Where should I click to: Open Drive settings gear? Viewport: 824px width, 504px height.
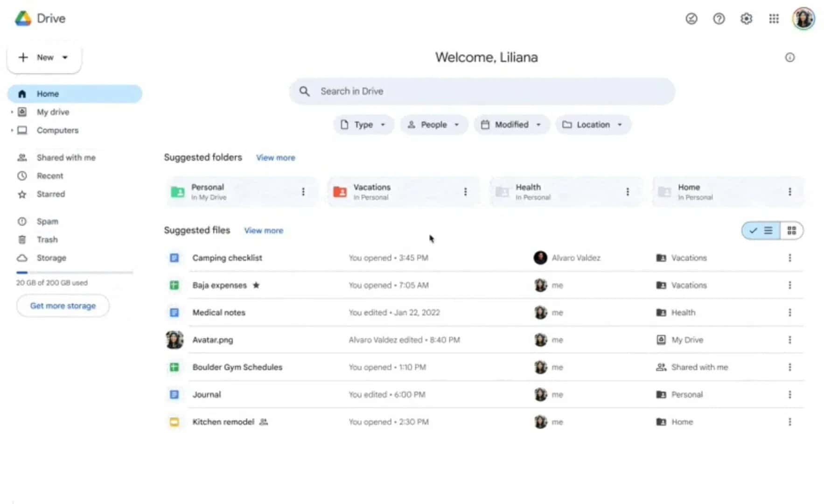pos(746,19)
